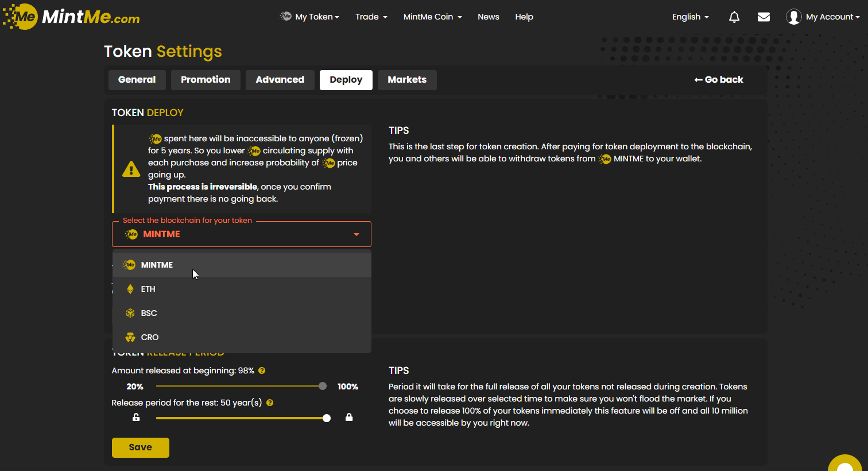Switch to the Advanced tab
The height and width of the screenshot is (471, 868).
(x=280, y=80)
